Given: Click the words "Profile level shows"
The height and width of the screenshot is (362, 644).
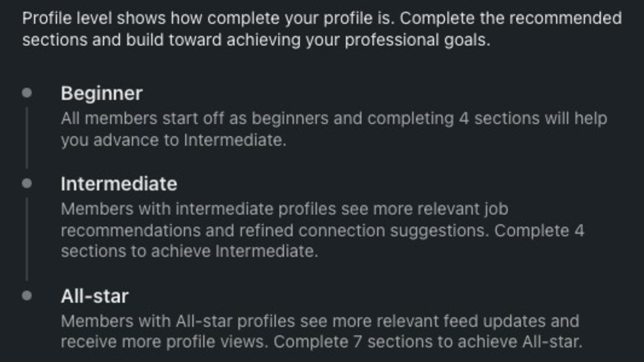Looking at the screenshot, I should pyautogui.click(x=94, y=19).
